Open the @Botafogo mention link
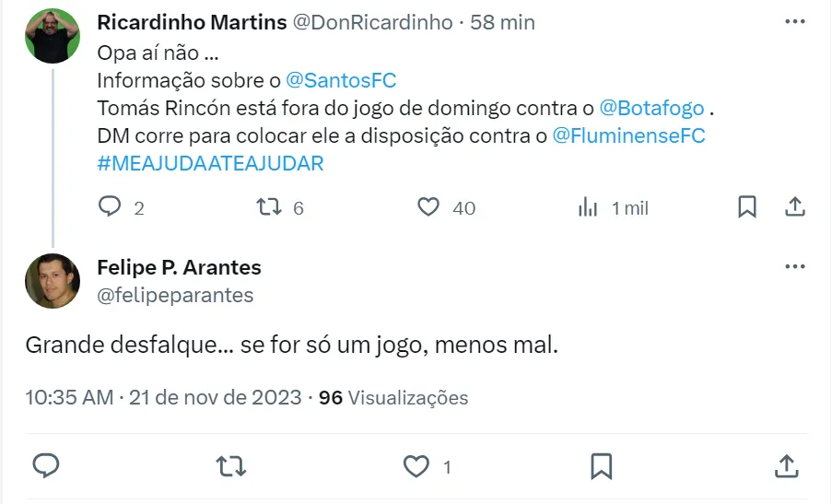Screen dimensions: 832x504 click(x=651, y=108)
